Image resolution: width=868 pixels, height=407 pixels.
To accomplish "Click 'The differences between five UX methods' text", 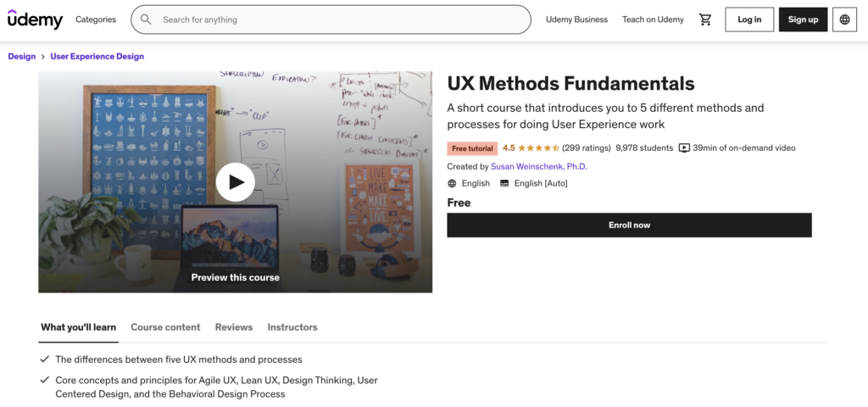I will [179, 360].
